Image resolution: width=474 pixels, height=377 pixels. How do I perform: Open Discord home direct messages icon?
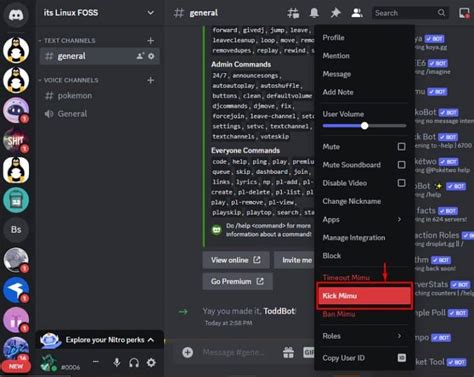(x=16, y=15)
